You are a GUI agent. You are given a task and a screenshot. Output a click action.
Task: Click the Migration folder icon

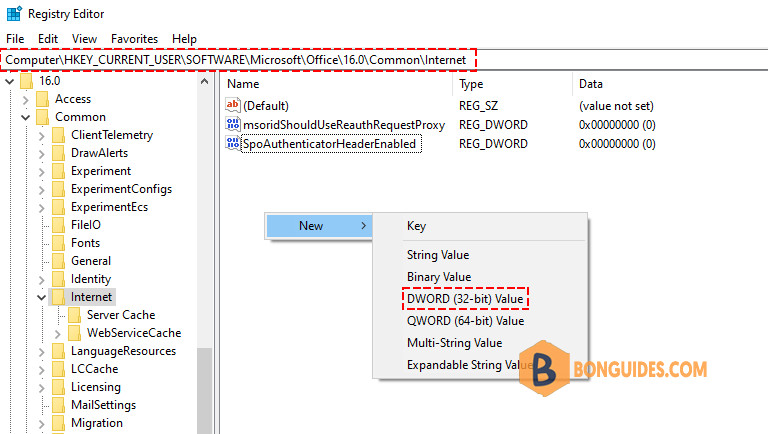click(x=58, y=423)
